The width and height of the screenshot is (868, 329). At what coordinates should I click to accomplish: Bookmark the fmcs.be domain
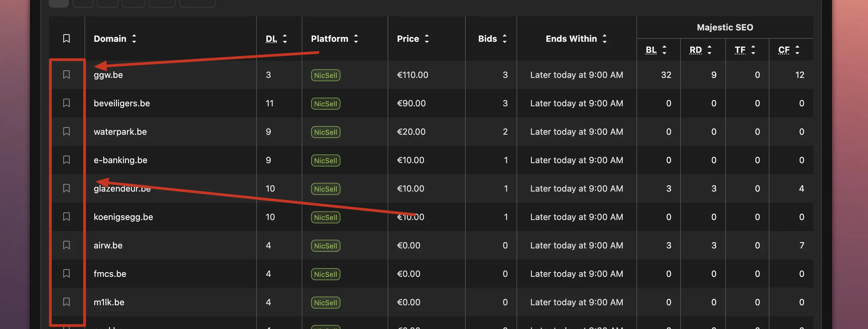[x=66, y=273]
